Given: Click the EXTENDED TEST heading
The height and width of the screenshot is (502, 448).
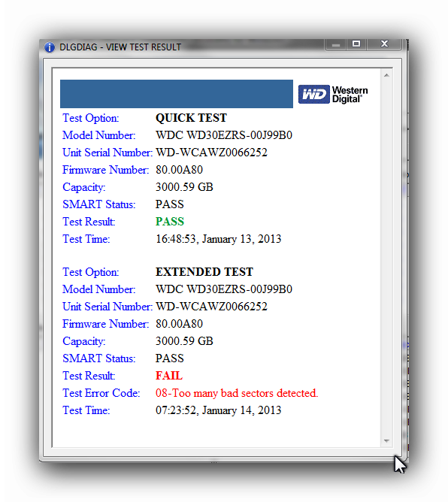Looking at the screenshot, I should (204, 272).
